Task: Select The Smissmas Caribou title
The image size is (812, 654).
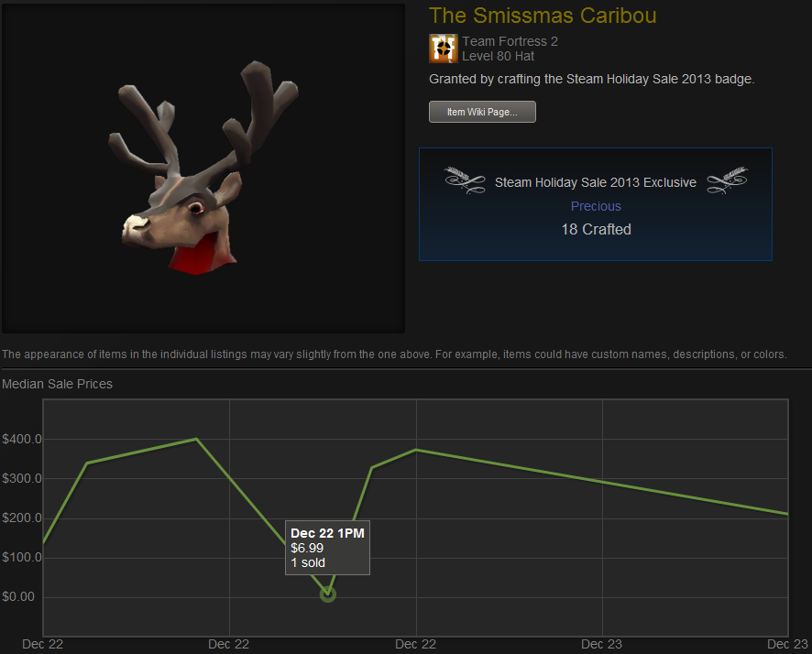Action: coord(543,16)
